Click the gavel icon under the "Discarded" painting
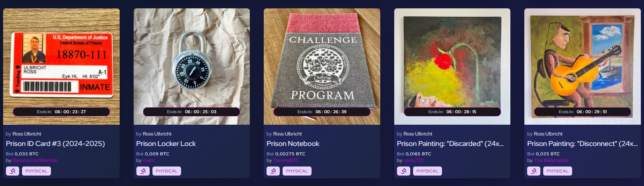Viewport: 644px width, 186px height. point(404,171)
